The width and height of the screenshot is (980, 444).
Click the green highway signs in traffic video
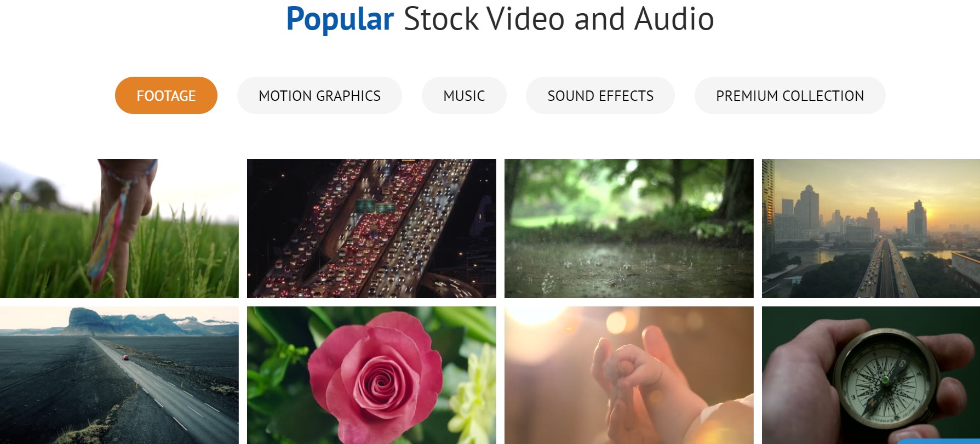tap(375, 207)
